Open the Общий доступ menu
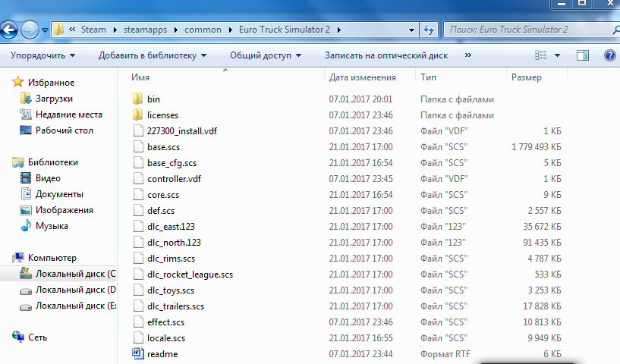The image size is (620, 364). tap(266, 55)
